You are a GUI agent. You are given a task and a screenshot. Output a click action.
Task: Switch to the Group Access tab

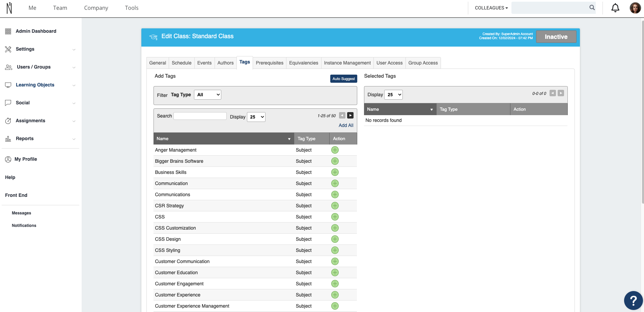point(423,63)
